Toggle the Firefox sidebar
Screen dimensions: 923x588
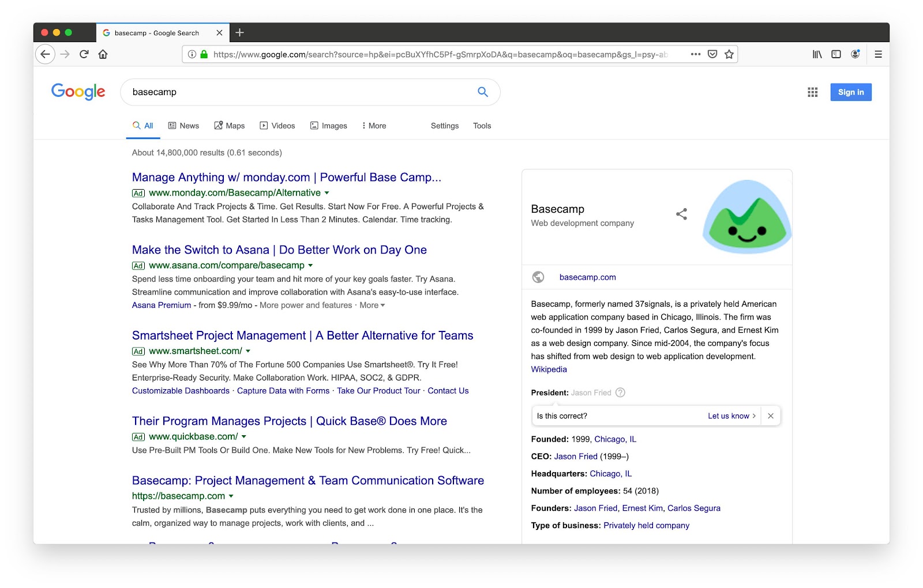tap(836, 54)
